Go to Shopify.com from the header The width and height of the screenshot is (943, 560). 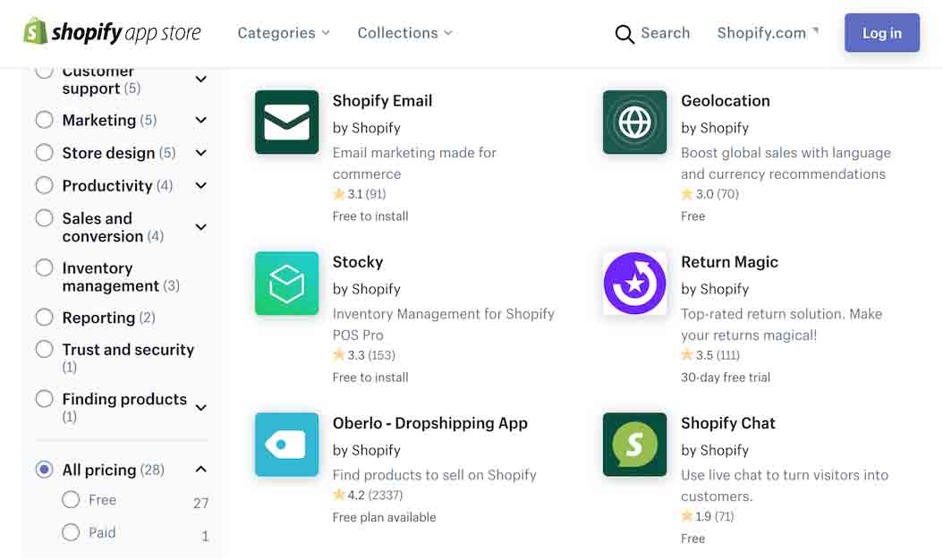click(760, 32)
